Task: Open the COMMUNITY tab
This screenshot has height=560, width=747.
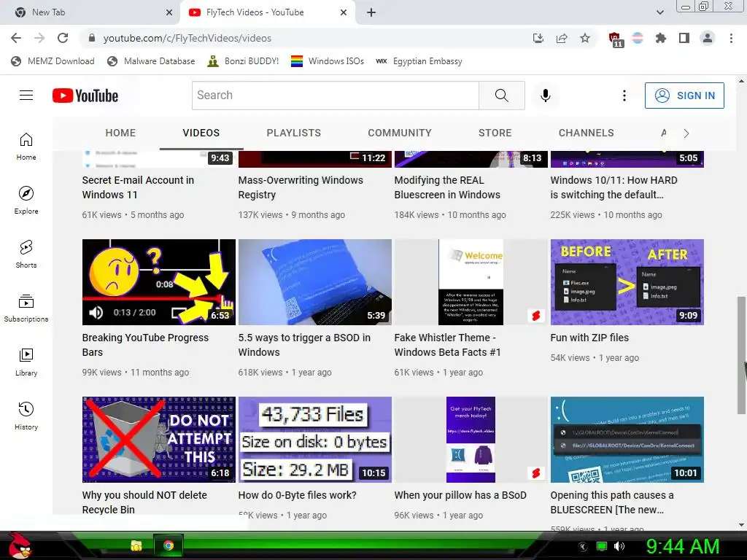Action: [400, 133]
